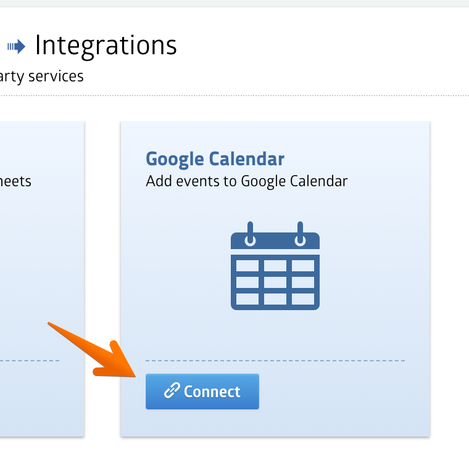Click the word "Connect" on the blue button

(212, 392)
